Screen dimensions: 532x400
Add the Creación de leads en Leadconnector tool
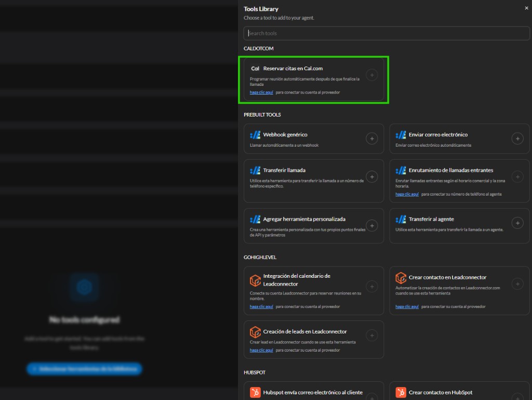click(372, 336)
